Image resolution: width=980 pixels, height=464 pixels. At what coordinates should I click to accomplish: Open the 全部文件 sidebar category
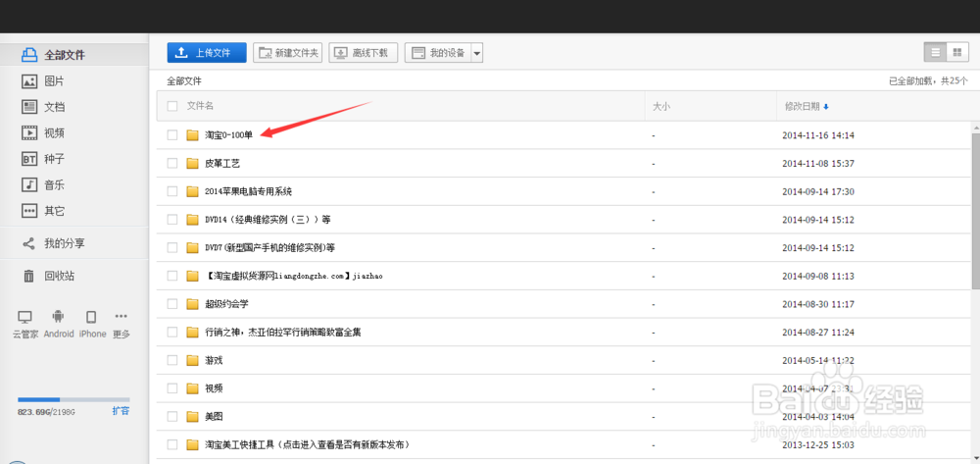(x=73, y=54)
